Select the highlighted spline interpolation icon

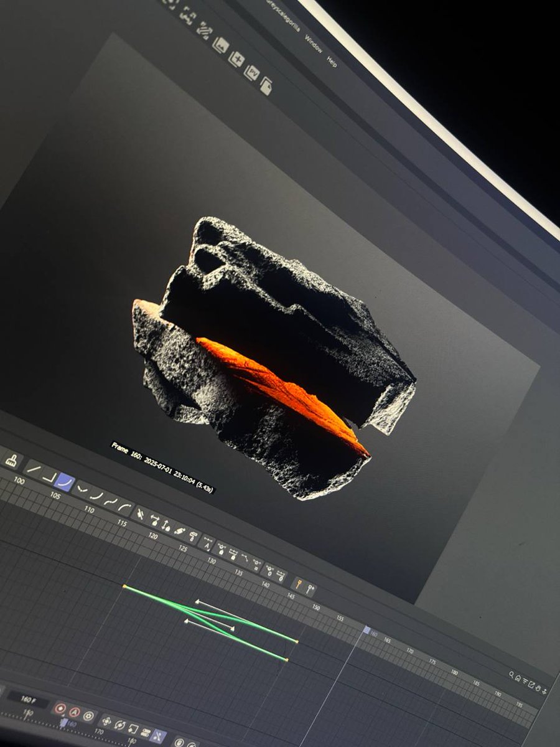(x=65, y=482)
